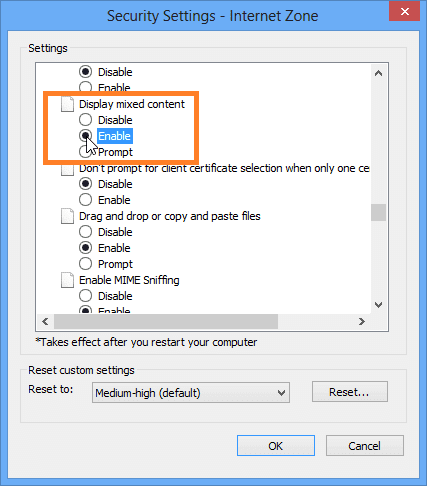Open the Reset to Medium-high dropdown
This screenshot has width=427, height=486.
(x=191, y=393)
